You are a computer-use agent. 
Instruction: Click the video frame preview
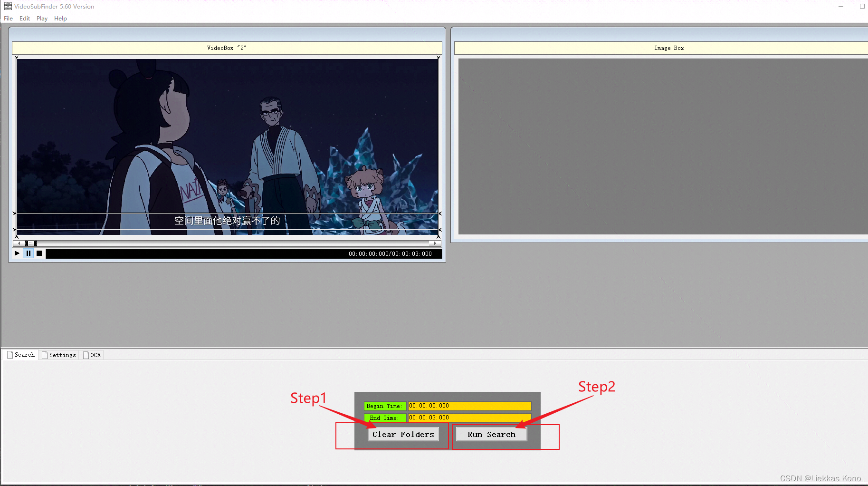227,146
